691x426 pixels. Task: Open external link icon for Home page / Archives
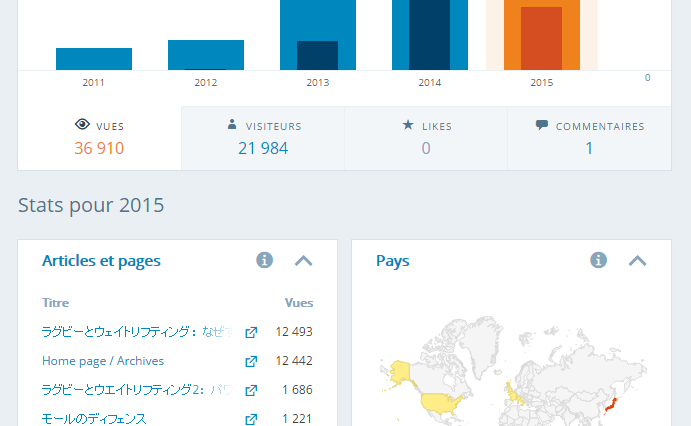[x=251, y=361]
